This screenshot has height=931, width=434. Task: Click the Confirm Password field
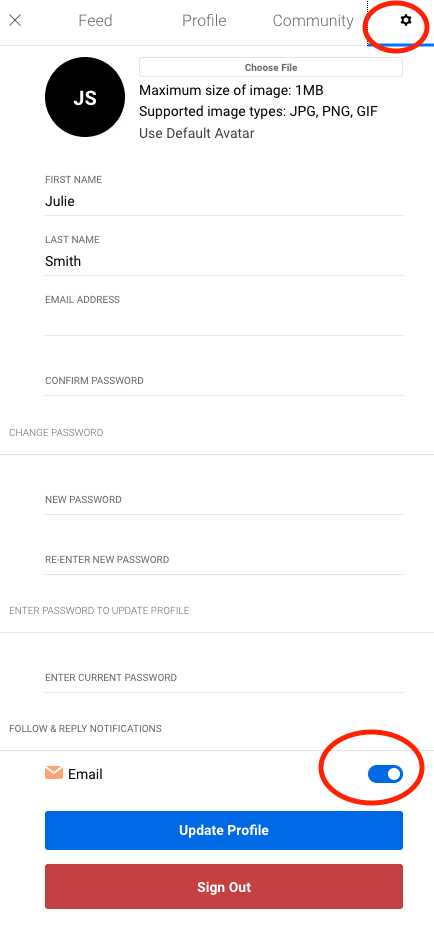224,381
